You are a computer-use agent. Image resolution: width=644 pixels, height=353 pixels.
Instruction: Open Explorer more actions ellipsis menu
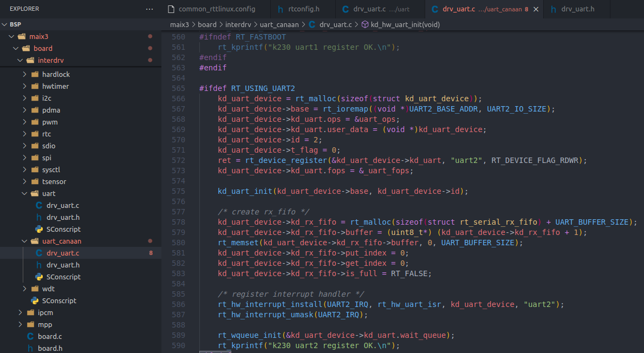pyautogui.click(x=149, y=9)
